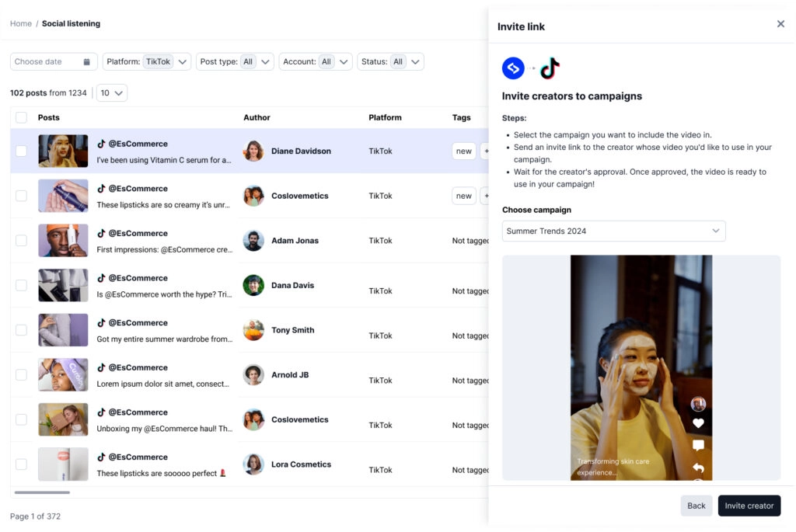This screenshot has height=532, width=796.
Task: Click creator profile avatar on video preview
Action: pos(698,404)
